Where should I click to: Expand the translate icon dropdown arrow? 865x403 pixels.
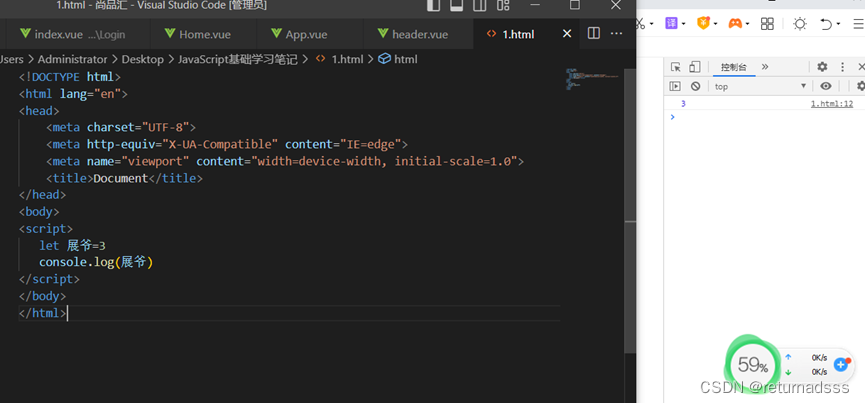point(684,24)
